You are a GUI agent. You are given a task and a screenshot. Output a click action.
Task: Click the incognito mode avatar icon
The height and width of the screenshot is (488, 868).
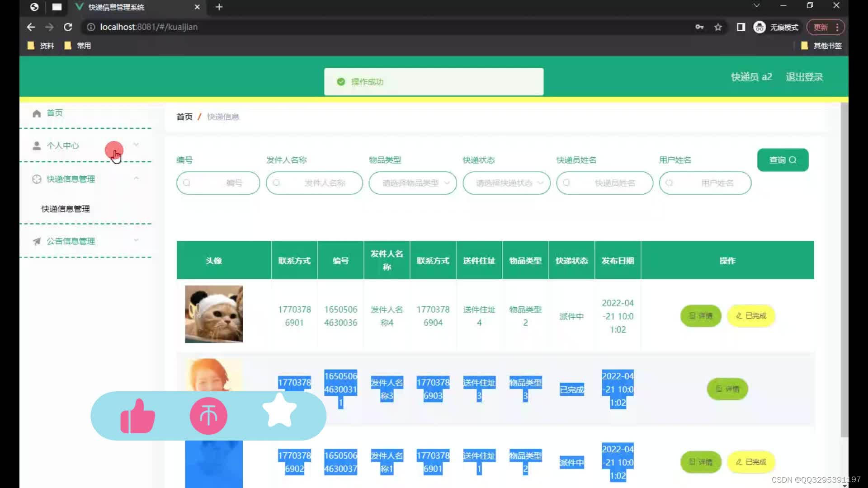[x=759, y=27]
